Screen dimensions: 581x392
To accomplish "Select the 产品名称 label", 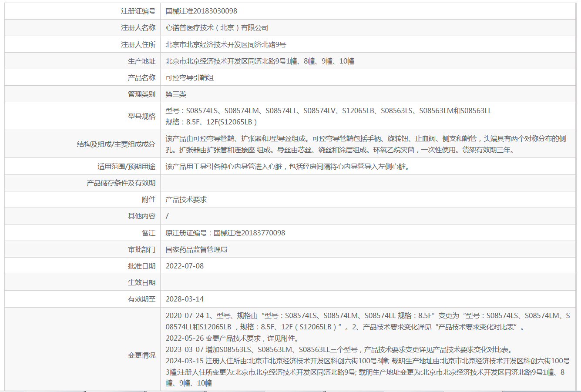I will [141, 77].
